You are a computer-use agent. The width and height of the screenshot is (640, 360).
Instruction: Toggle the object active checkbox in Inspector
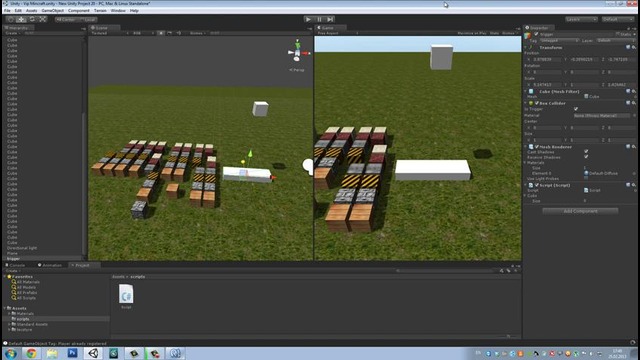pos(536,34)
